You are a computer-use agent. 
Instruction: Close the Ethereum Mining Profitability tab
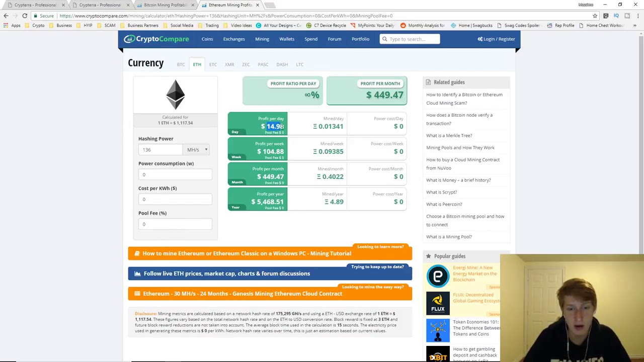pos(257,5)
